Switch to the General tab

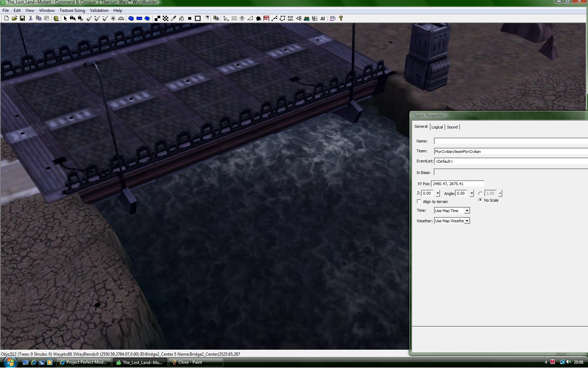click(x=421, y=126)
